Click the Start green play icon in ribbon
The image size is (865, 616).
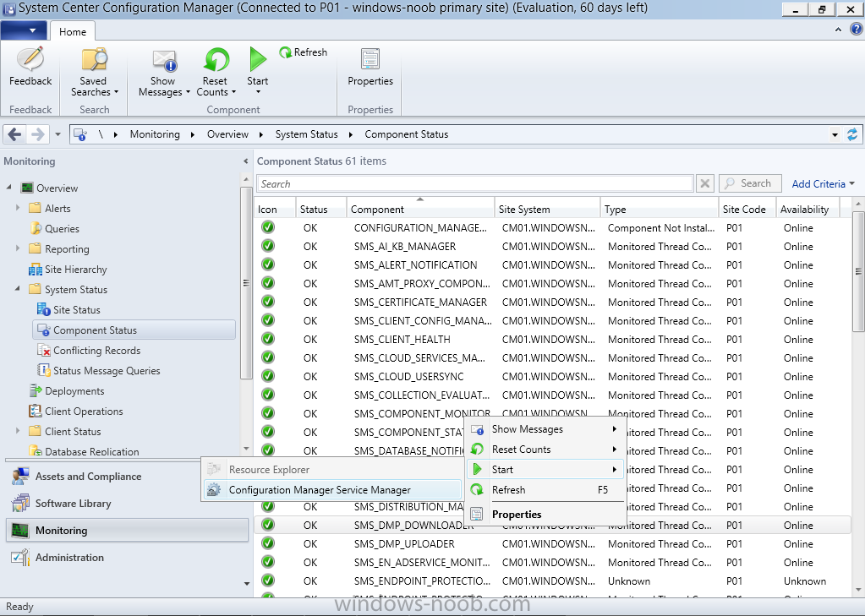[257, 59]
